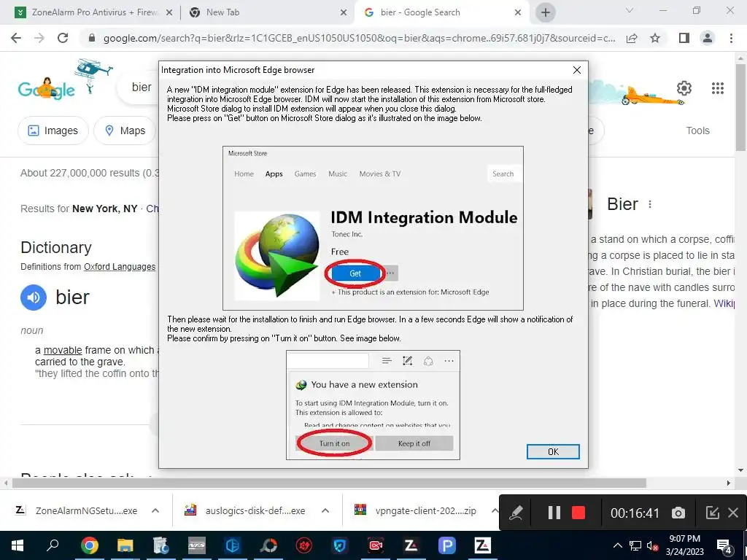The width and height of the screenshot is (747, 560).
Task: Go back in Chrome
Action: click(16, 38)
